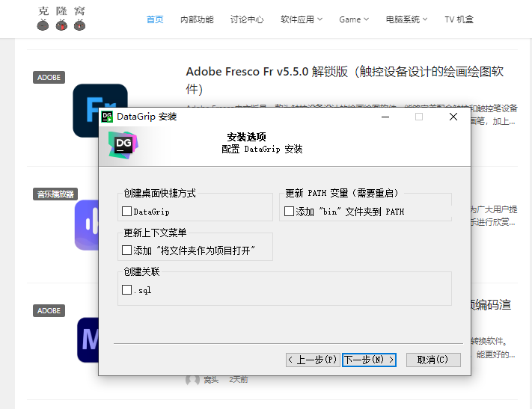The width and height of the screenshot is (532, 409).
Task: Open the TV 机盒 menu item
Action: tap(459, 19)
